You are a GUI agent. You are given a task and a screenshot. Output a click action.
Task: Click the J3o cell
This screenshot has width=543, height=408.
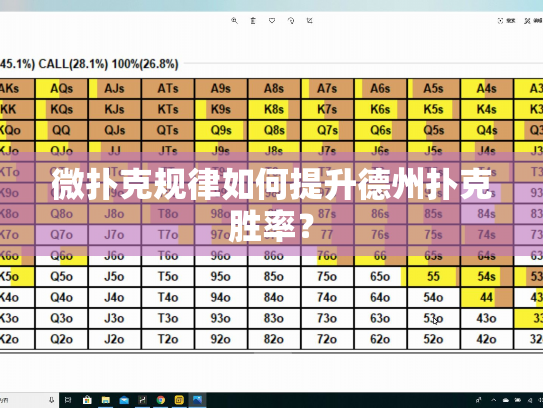pos(115,318)
